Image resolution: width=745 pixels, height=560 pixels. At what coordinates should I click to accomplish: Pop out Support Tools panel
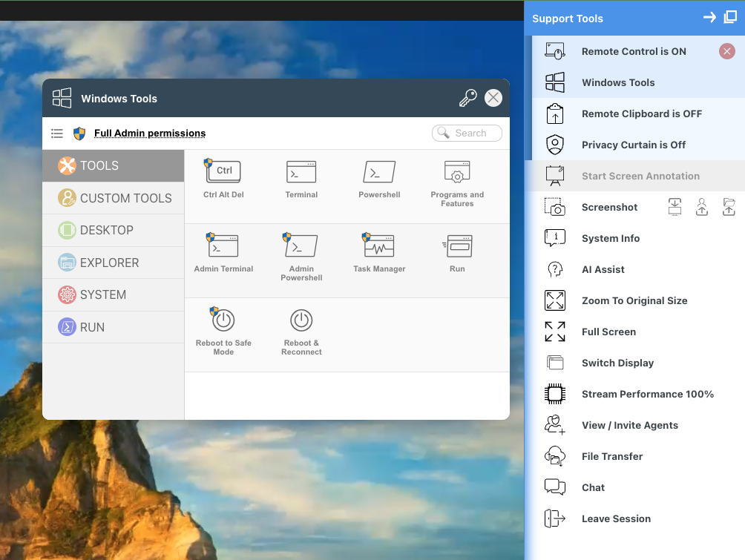tap(729, 16)
